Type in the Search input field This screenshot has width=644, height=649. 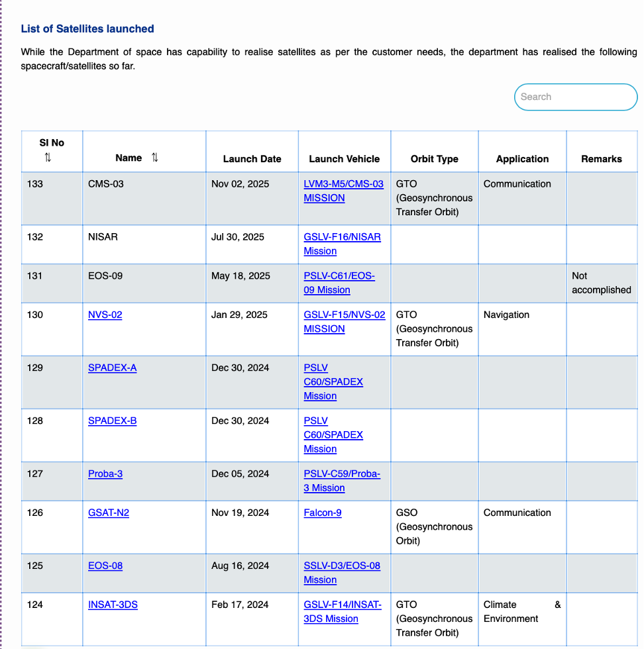pyautogui.click(x=575, y=97)
